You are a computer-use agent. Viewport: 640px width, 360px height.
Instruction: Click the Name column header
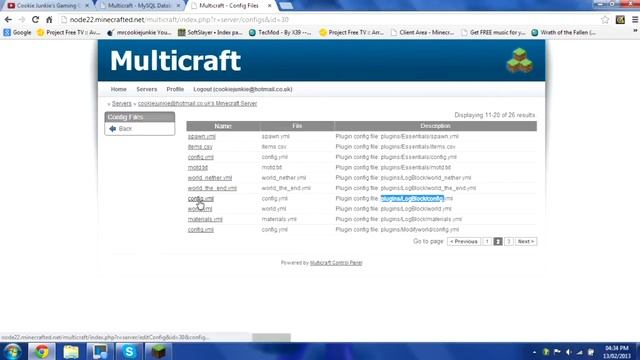click(x=223, y=126)
